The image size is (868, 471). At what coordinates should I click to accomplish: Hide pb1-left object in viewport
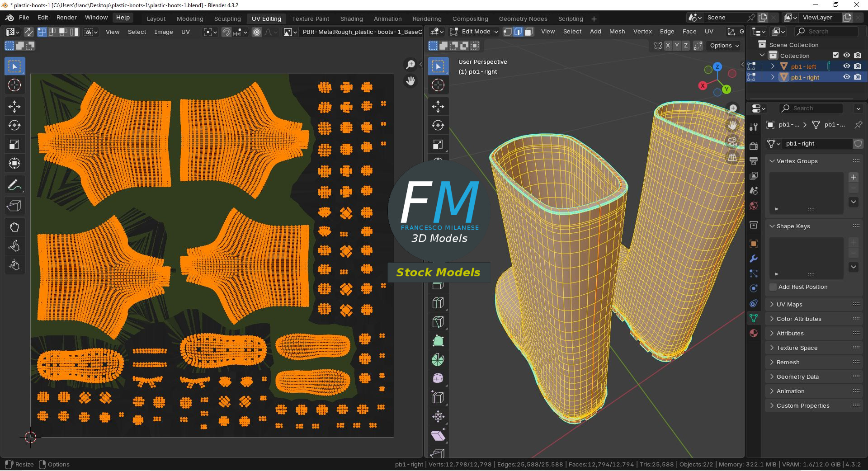click(846, 66)
